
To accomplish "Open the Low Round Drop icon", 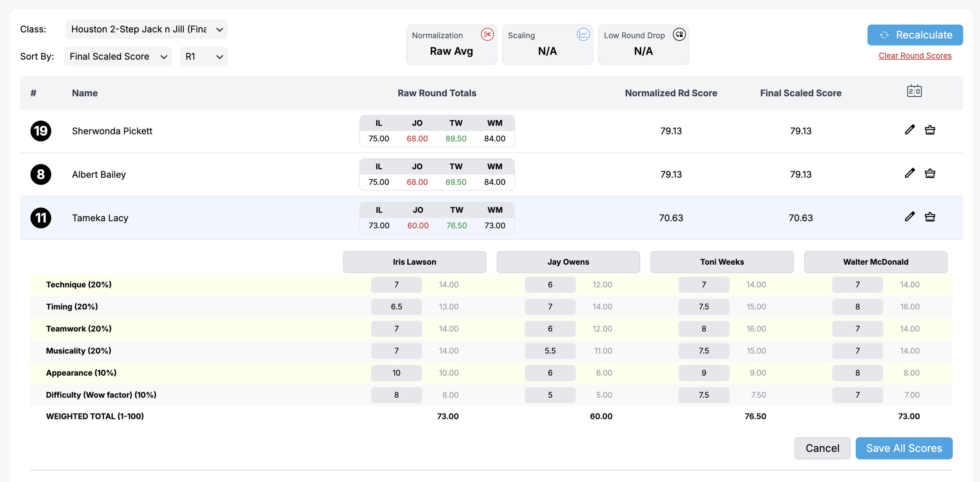I will coord(679,35).
